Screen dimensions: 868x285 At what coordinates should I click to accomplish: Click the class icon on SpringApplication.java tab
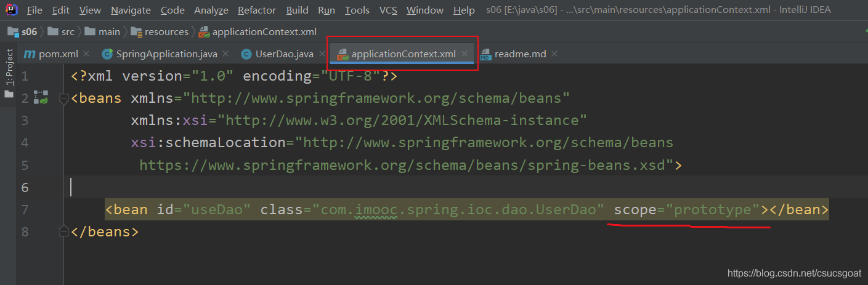(107, 54)
